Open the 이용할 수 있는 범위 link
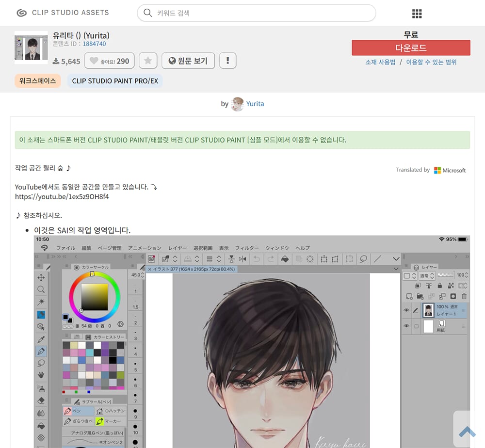485x448 pixels. click(x=431, y=62)
